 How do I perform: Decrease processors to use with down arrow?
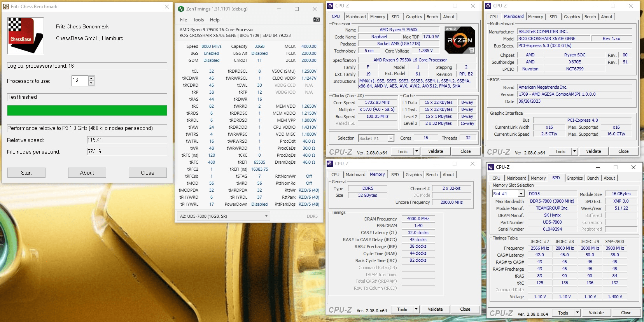click(x=91, y=83)
